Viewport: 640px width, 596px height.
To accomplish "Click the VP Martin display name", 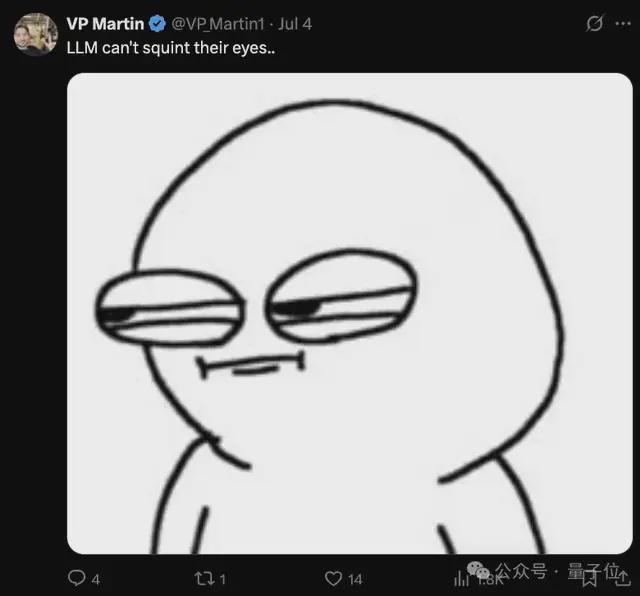I will pos(105,24).
